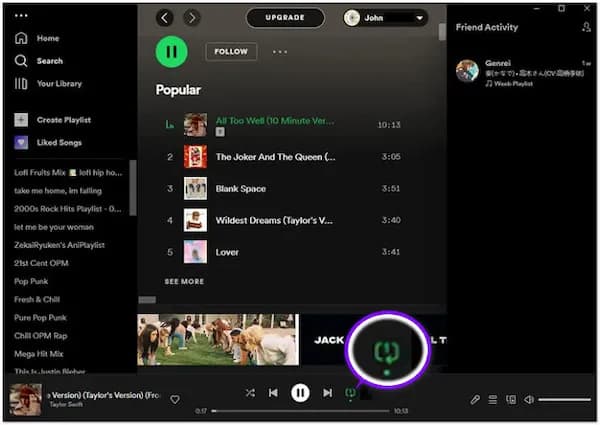Expand the popular list with See More
Image resolution: width=600 pixels, height=425 pixels.
pos(184,282)
